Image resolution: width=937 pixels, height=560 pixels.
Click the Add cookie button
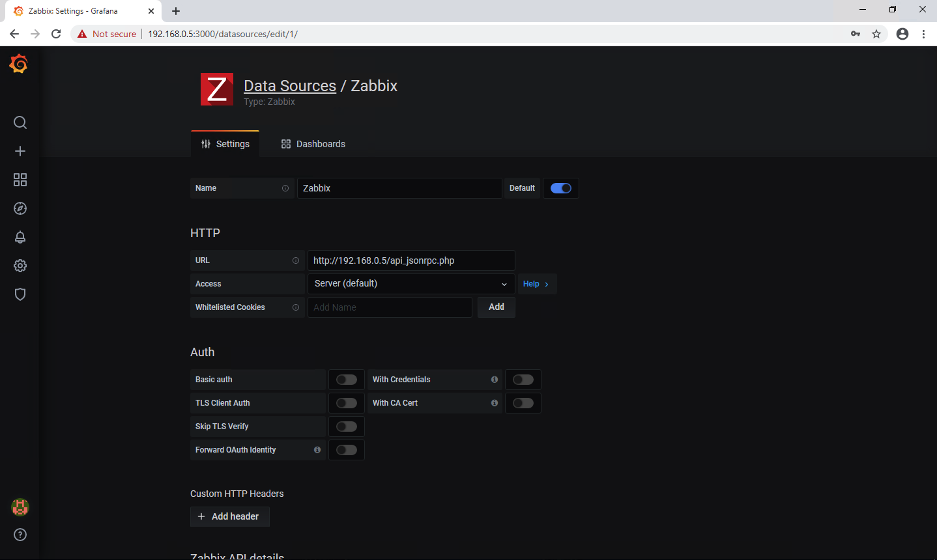(497, 307)
